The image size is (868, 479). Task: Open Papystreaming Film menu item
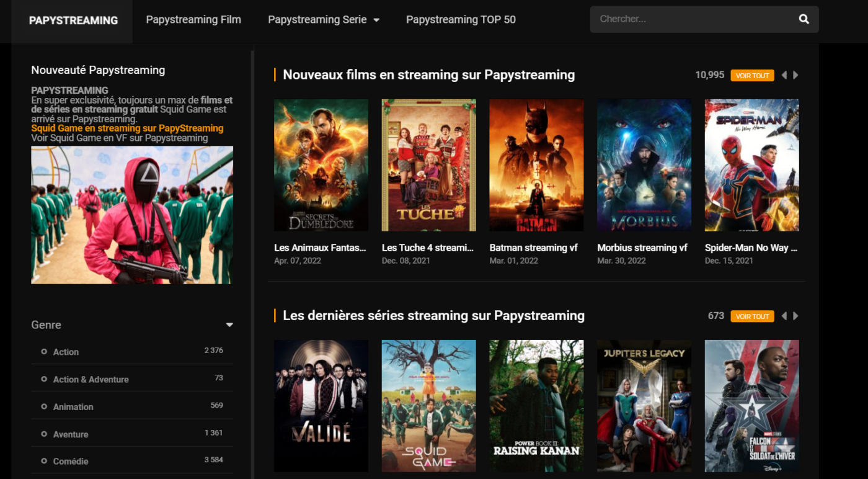[193, 19]
